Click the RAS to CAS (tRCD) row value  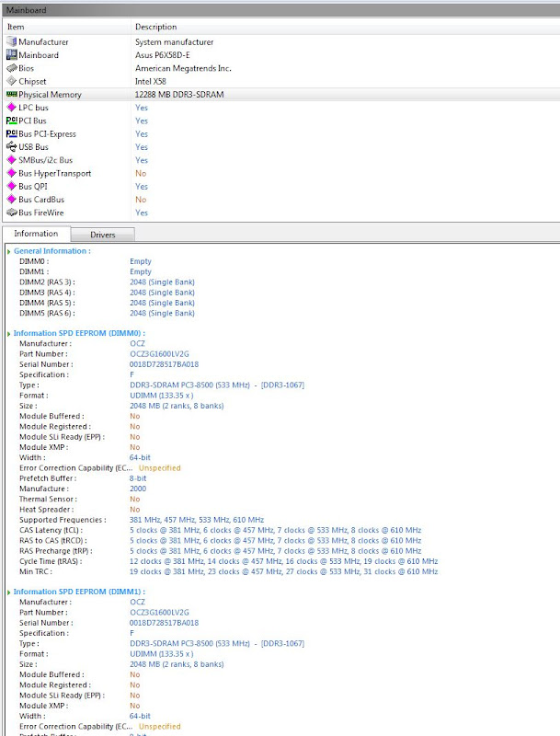tap(275, 540)
